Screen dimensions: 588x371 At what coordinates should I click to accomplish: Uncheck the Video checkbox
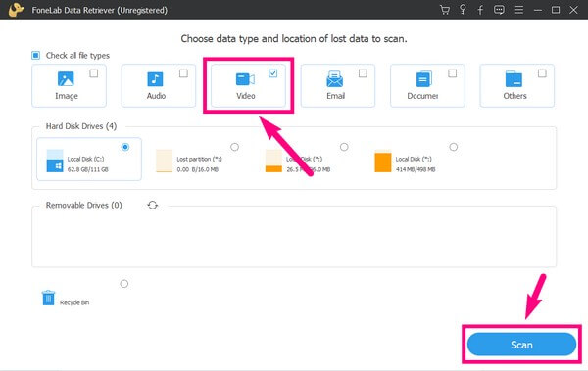(273, 73)
